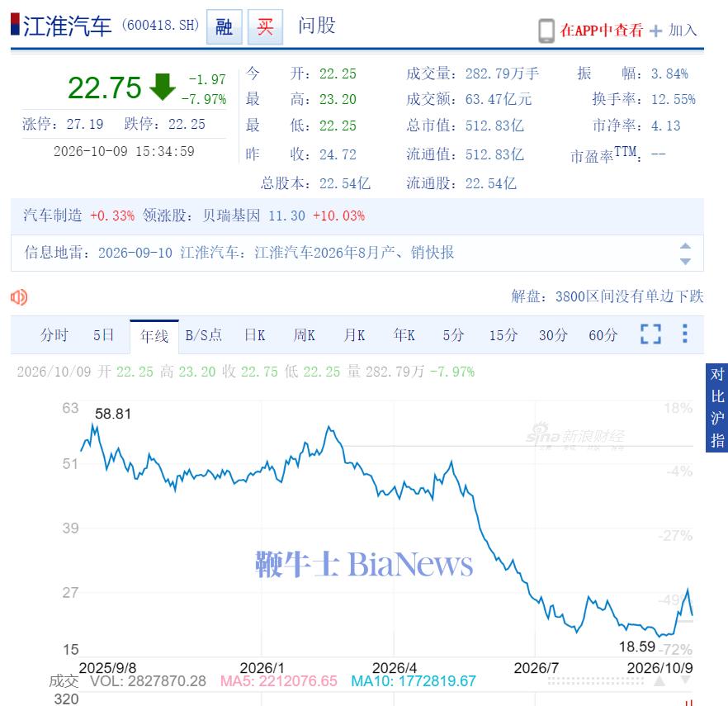Click the 买 buy badge

(x=265, y=27)
